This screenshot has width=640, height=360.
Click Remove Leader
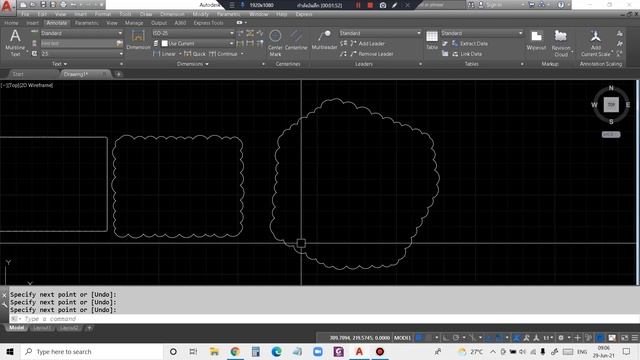pyautogui.click(x=372, y=54)
